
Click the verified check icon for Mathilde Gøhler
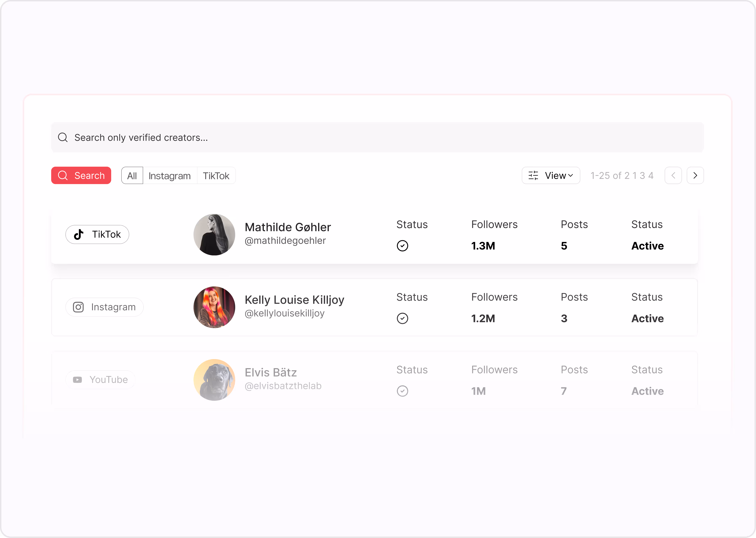tap(402, 246)
